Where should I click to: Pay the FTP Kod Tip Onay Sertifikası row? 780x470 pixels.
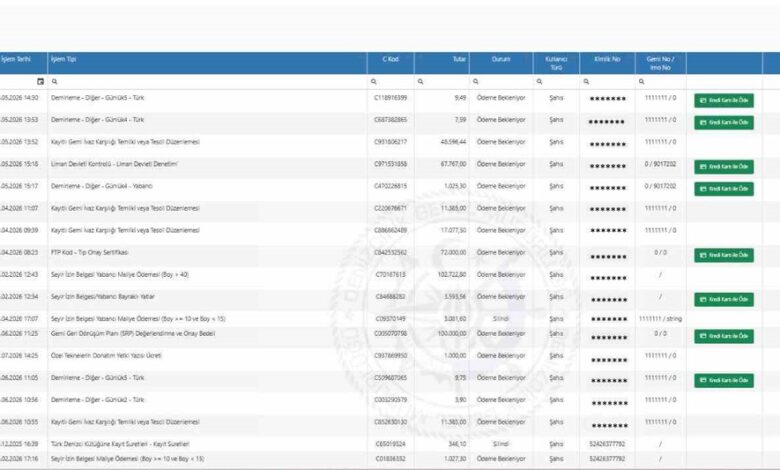tap(724, 255)
